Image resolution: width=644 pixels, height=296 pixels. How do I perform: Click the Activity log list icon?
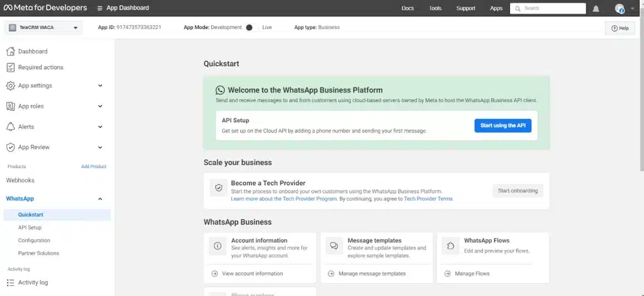pyautogui.click(x=10, y=283)
